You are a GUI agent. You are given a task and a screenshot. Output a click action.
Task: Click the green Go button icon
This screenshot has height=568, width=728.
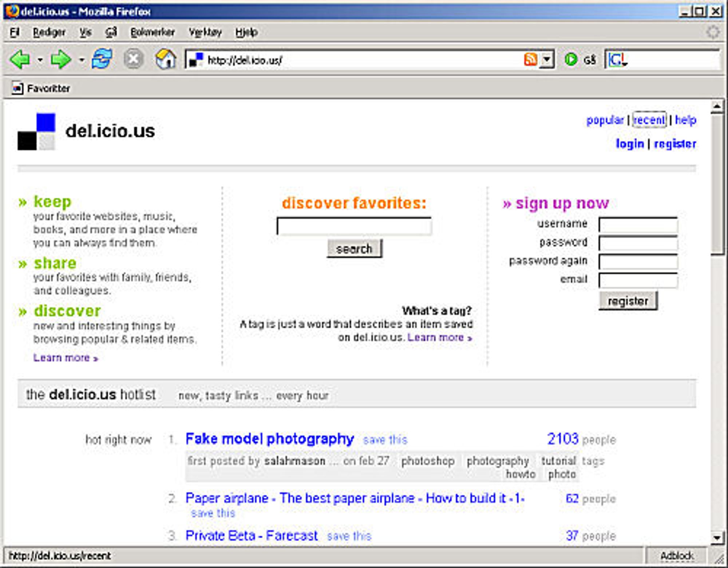pos(571,59)
